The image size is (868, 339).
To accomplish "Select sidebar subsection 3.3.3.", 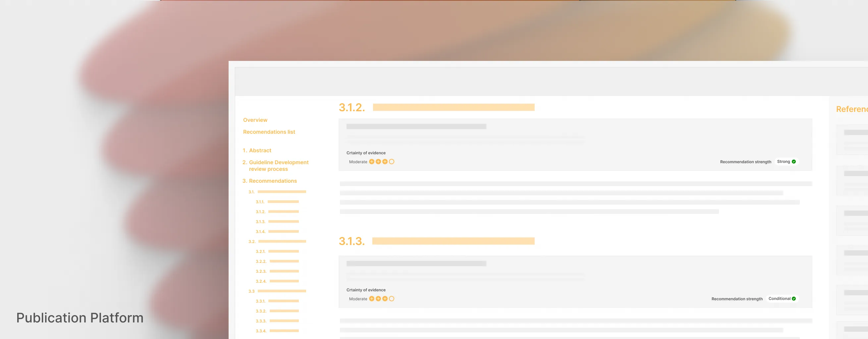I will coord(277,321).
